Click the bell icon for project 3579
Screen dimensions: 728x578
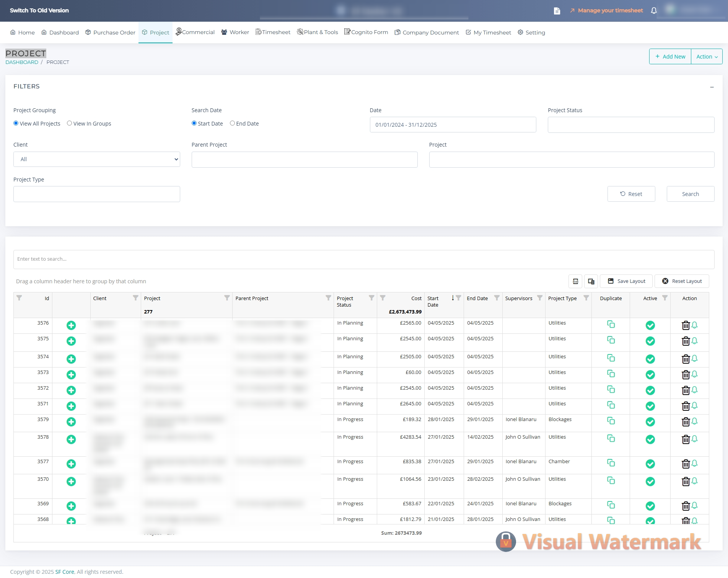pos(695,421)
